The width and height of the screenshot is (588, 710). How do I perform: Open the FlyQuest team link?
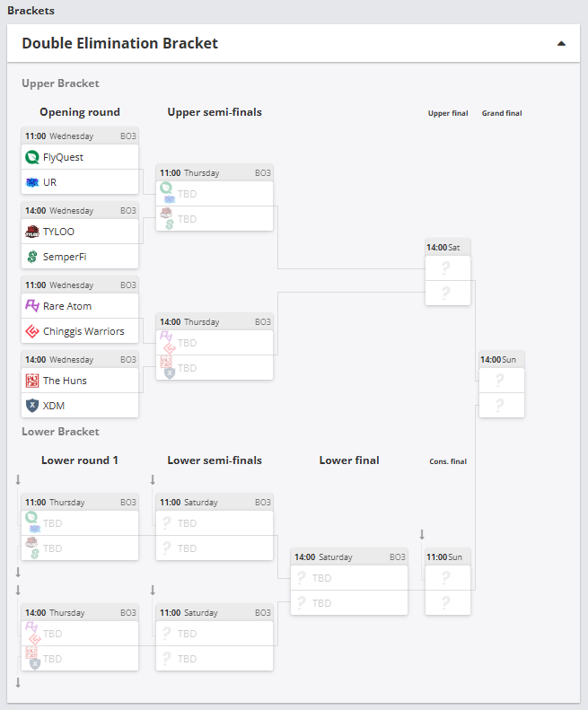coord(63,157)
